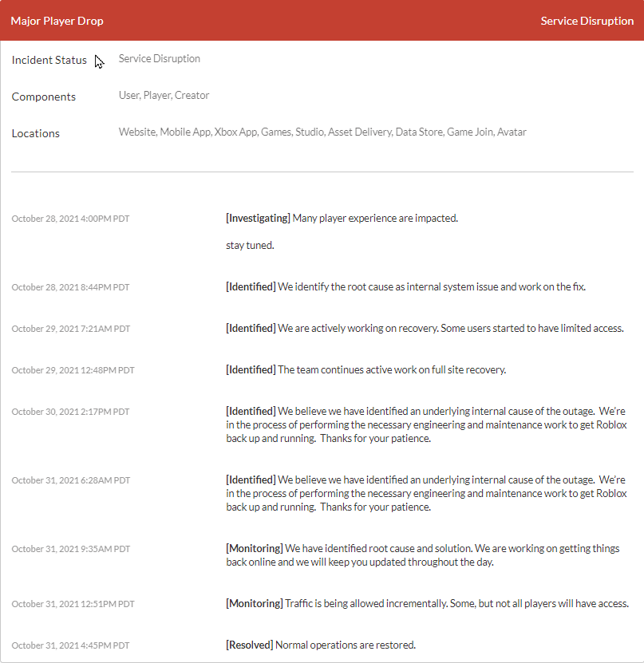Click the grey "Service Disruption" status value
The width and height of the screenshot is (644, 663).
pos(160,58)
